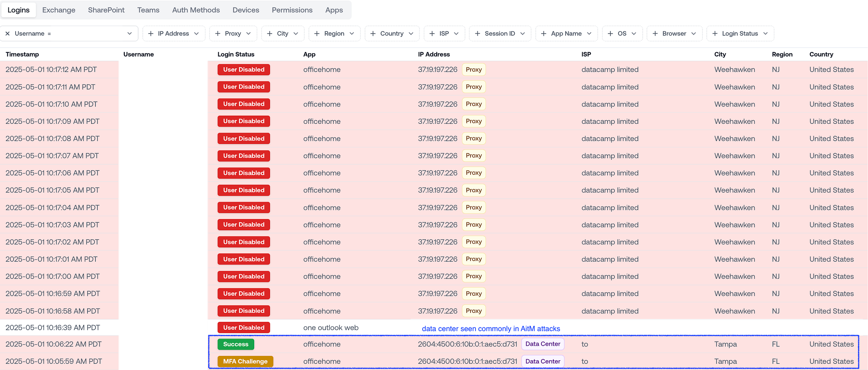Screen dimensions: 868x370
Task: Open the ISP filter chevron
Action: coord(456,34)
